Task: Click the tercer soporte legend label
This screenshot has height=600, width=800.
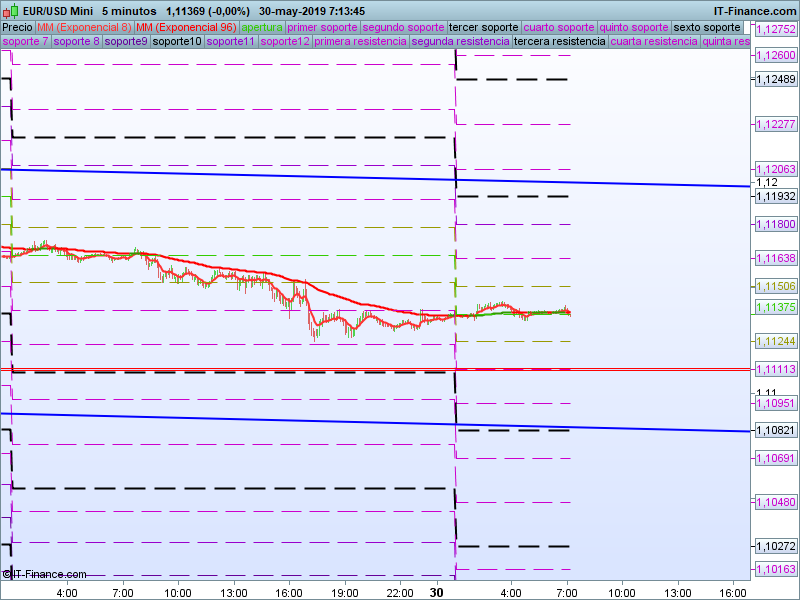Action: click(x=483, y=27)
